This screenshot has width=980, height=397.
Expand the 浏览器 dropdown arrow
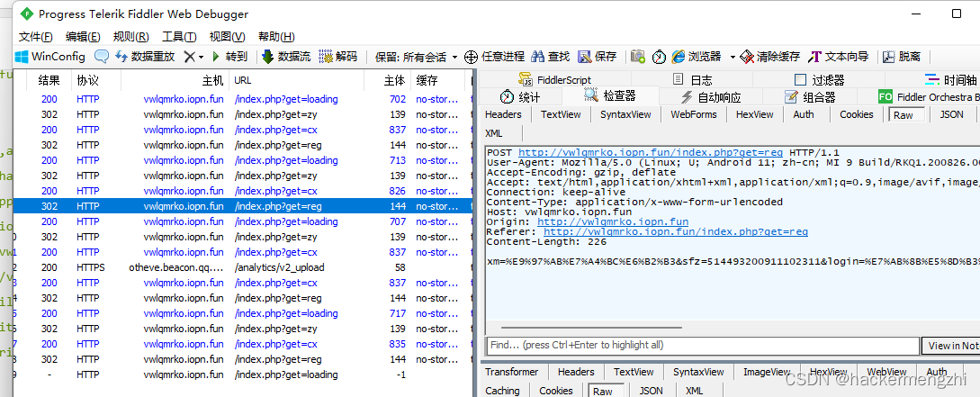tap(733, 58)
